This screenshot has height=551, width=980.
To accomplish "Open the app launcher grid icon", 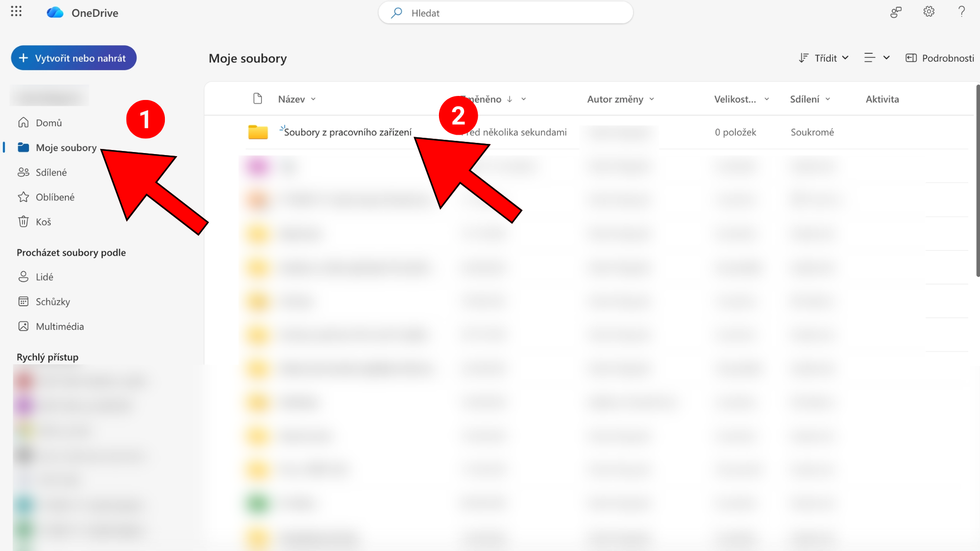I will [16, 11].
